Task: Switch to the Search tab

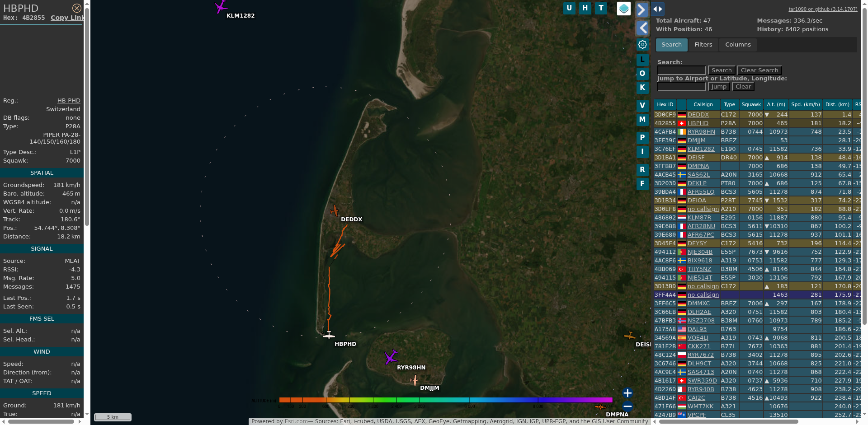Action: point(671,45)
